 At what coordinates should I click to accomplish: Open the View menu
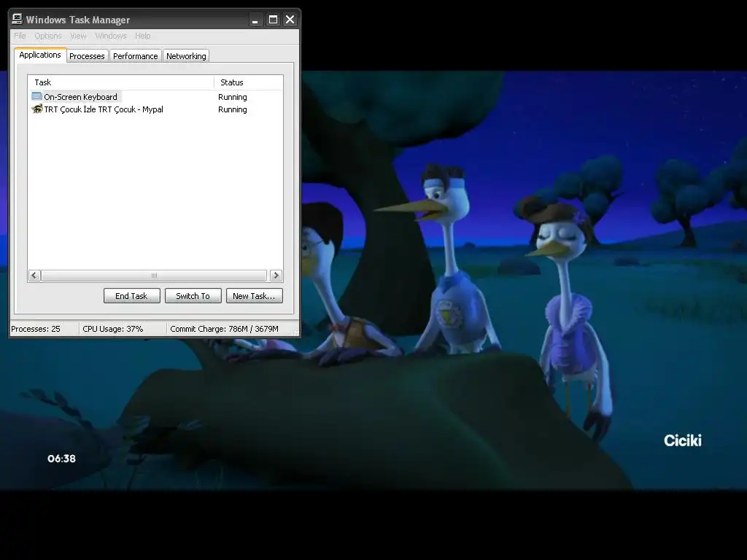[x=78, y=36]
